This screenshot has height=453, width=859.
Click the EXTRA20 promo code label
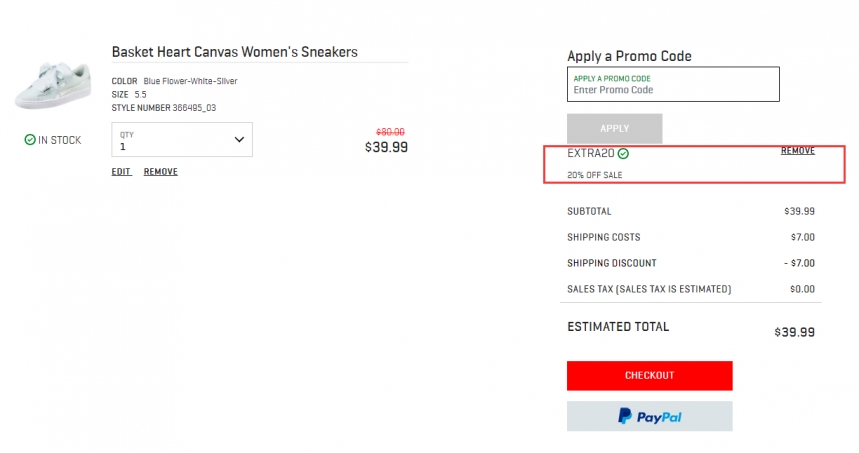pyautogui.click(x=590, y=154)
